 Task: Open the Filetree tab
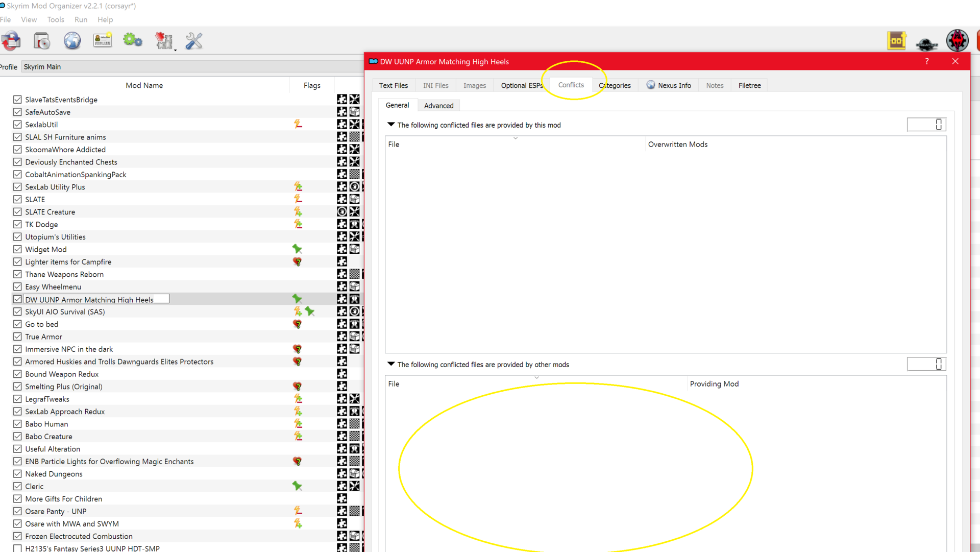coord(749,85)
